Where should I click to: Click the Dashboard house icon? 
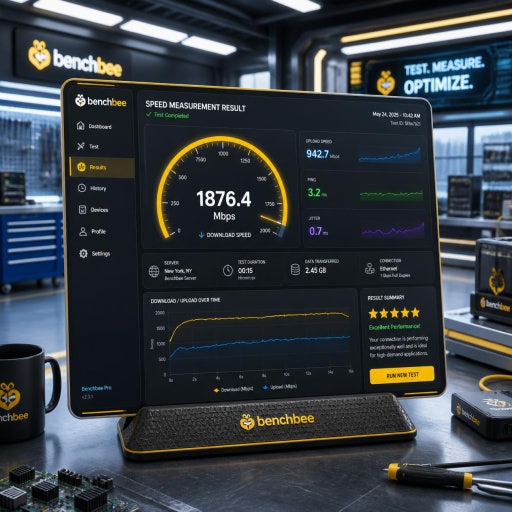click(x=80, y=126)
